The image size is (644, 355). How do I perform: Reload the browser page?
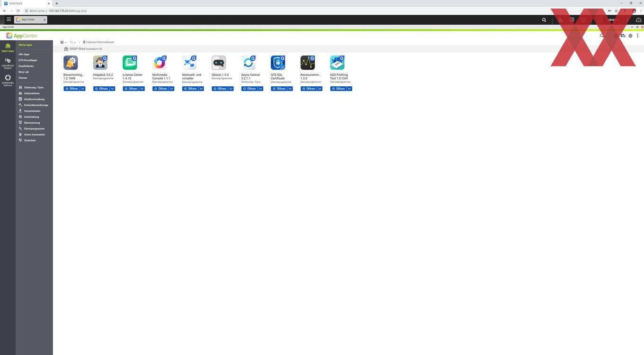(x=18, y=10)
